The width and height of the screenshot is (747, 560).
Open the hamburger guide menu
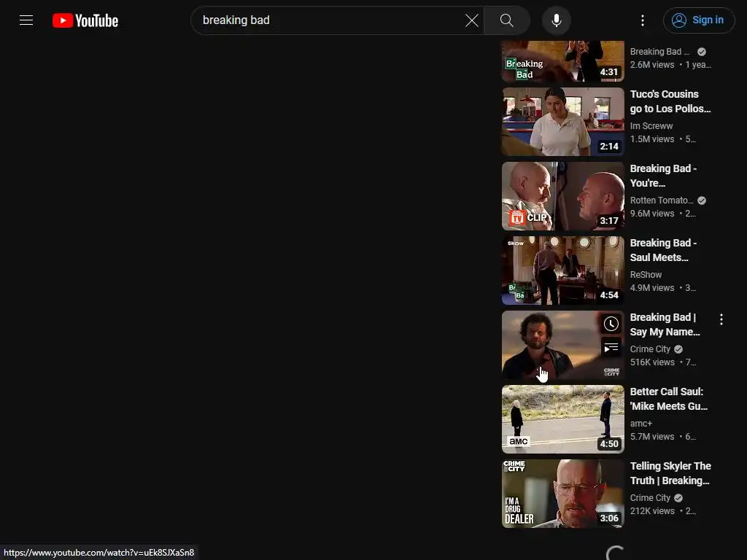[26, 20]
